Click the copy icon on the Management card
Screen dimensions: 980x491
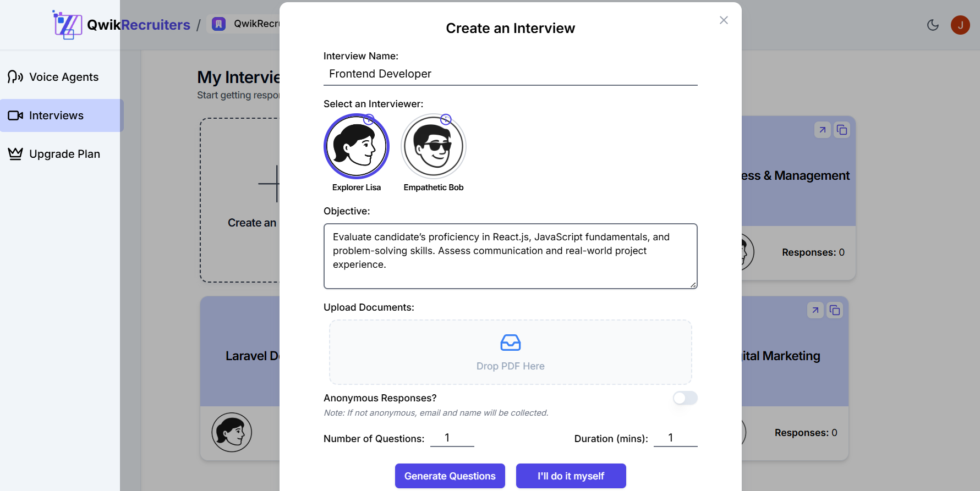[841, 130]
